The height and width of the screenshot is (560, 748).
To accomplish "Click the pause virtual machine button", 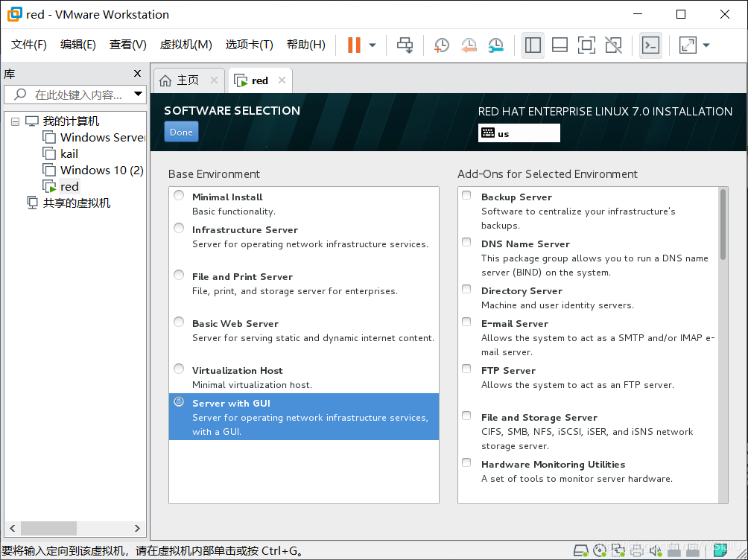I will pos(354,45).
